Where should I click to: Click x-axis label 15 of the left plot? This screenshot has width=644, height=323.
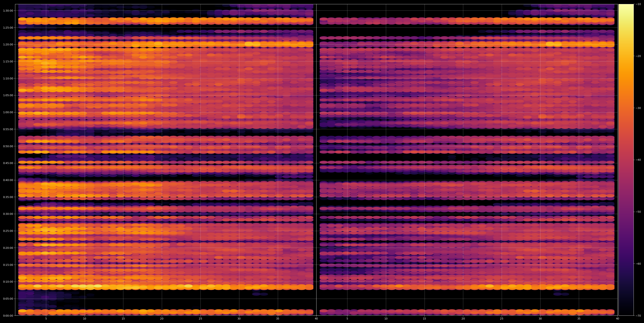point(123,319)
